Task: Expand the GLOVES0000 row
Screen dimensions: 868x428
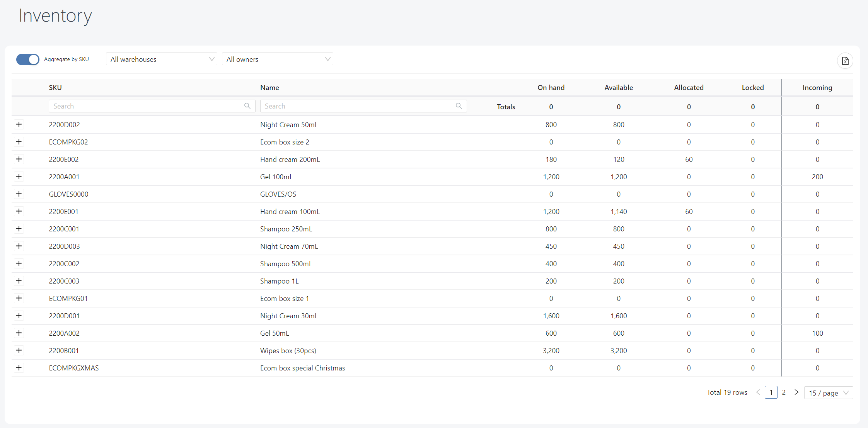Action: 19,194
